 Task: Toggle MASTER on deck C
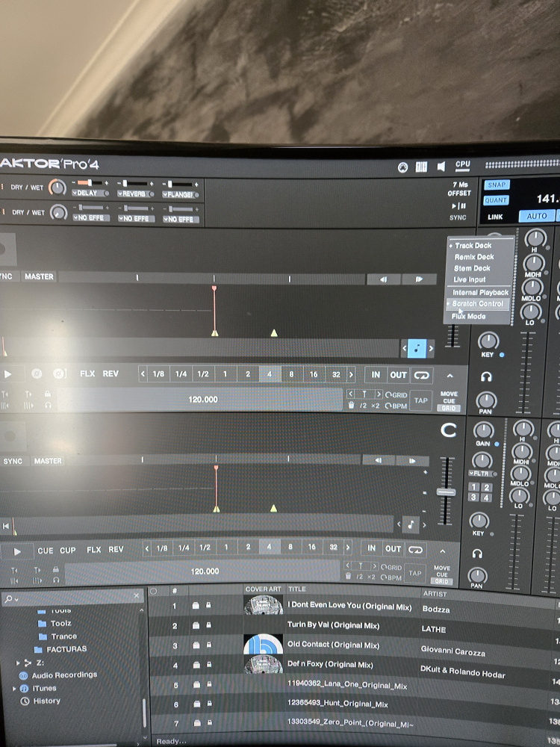point(48,461)
